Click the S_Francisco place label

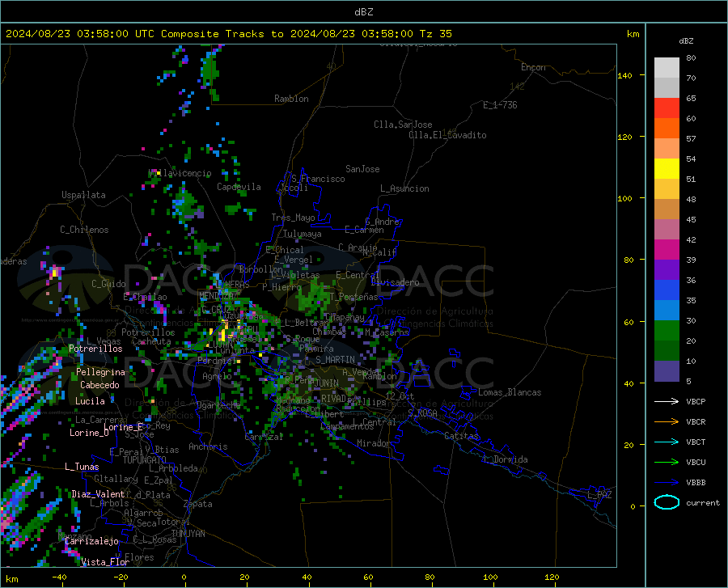[x=318, y=179]
